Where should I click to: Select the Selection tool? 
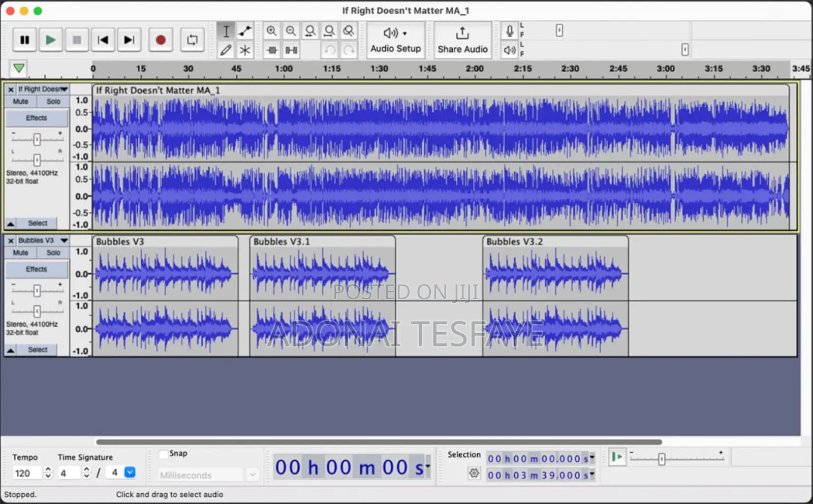coord(226,31)
